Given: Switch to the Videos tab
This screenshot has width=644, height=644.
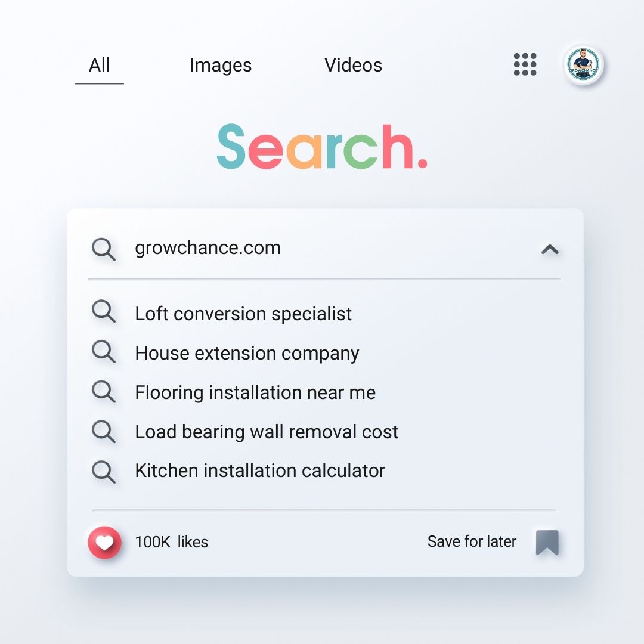Looking at the screenshot, I should [x=353, y=66].
